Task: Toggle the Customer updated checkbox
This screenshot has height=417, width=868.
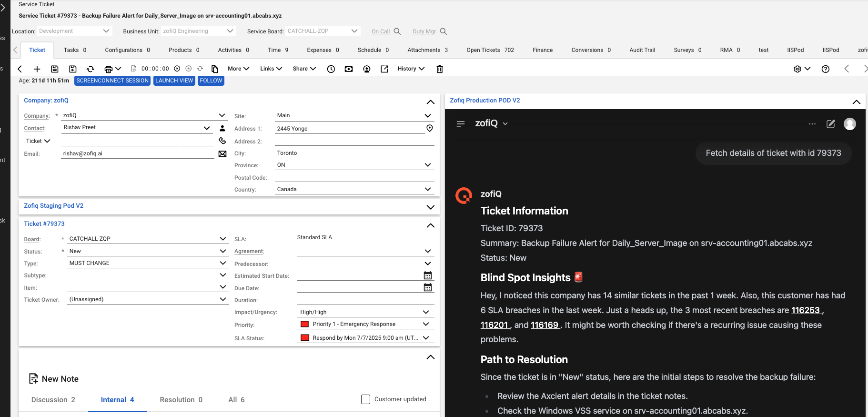Action: (366, 399)
